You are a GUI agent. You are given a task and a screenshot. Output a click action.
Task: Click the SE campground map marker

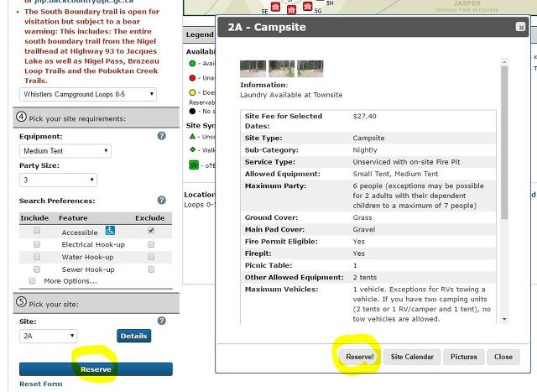[x=275, y=7]
